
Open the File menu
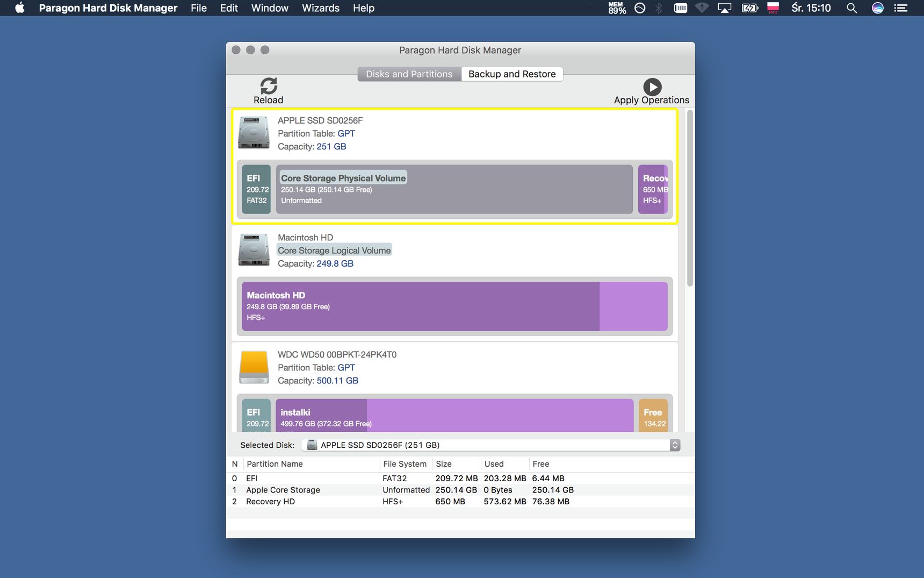click(x=199, y=8)
